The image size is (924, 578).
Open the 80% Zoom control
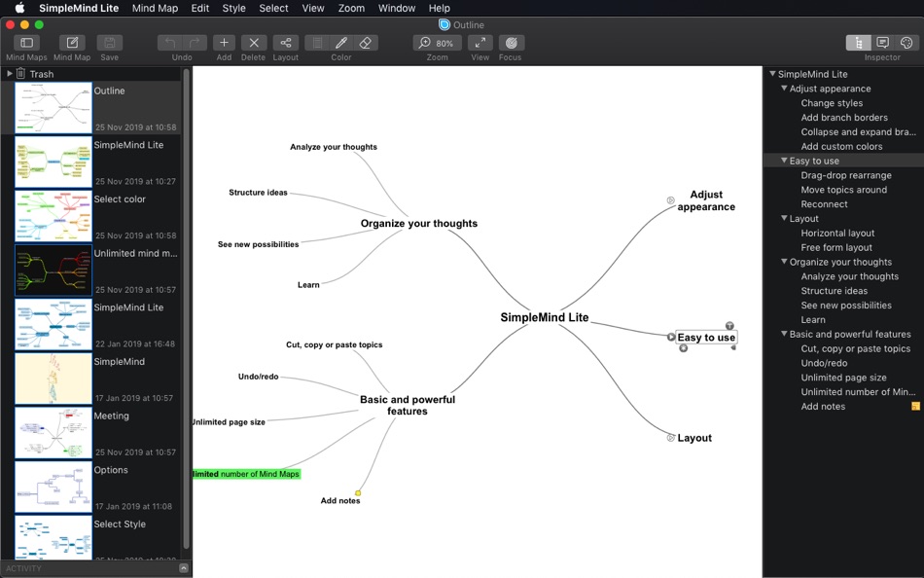pos(438,43)
